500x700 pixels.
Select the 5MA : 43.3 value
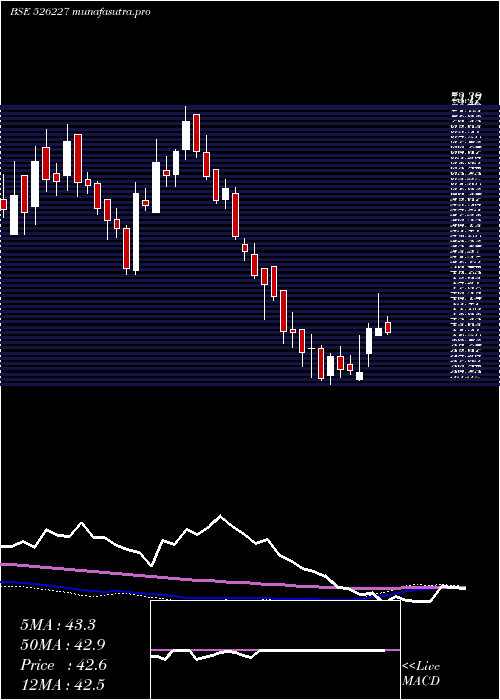[x=58, y=625]
